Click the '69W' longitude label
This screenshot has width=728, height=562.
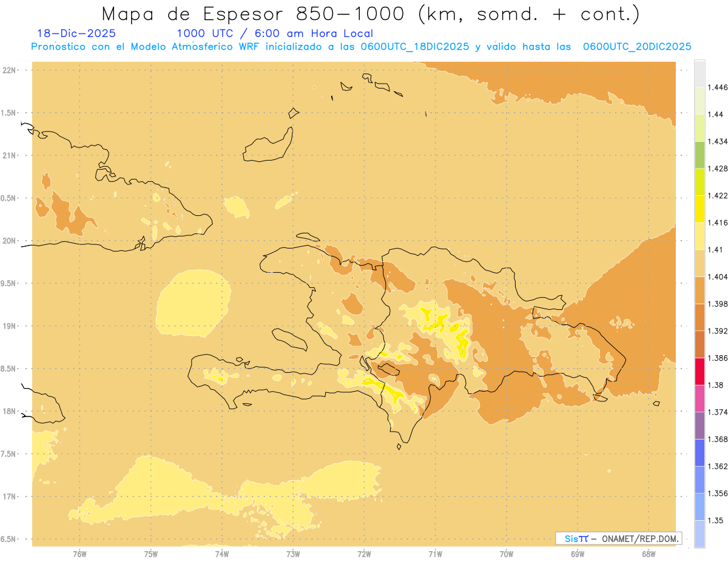click(x=578, y=554)
